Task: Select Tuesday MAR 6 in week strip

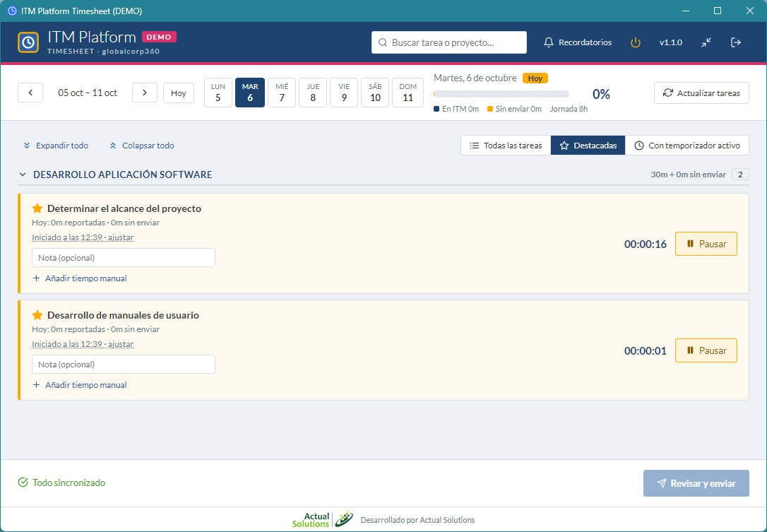Action: point(250,93)
